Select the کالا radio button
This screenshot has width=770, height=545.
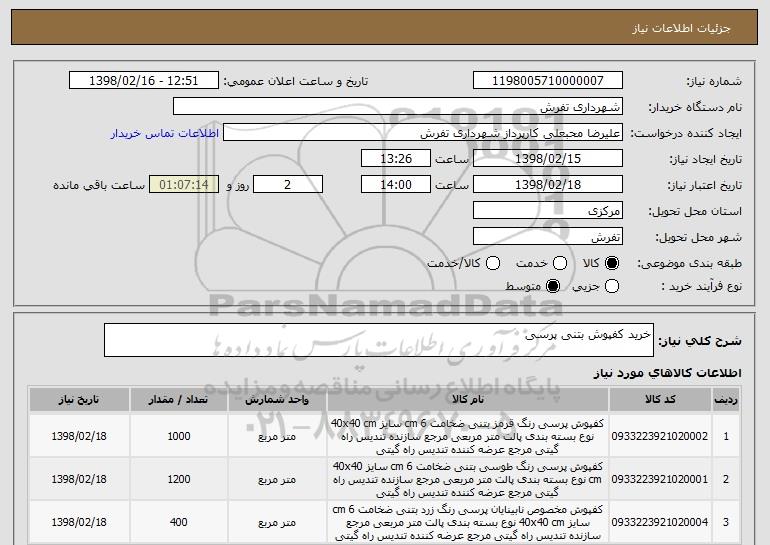[612, 263]
